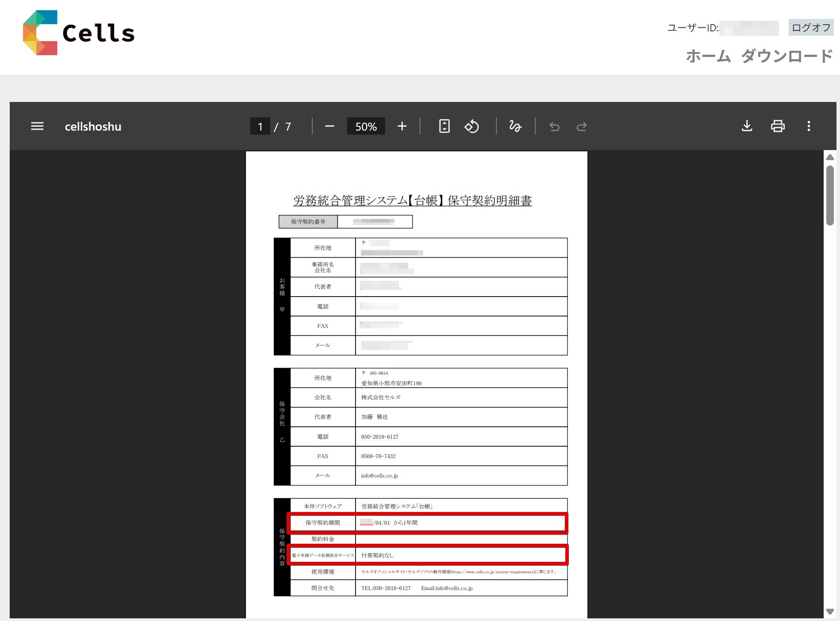Open the PDF sidebar hamburger menu

(x=37, y=126)
